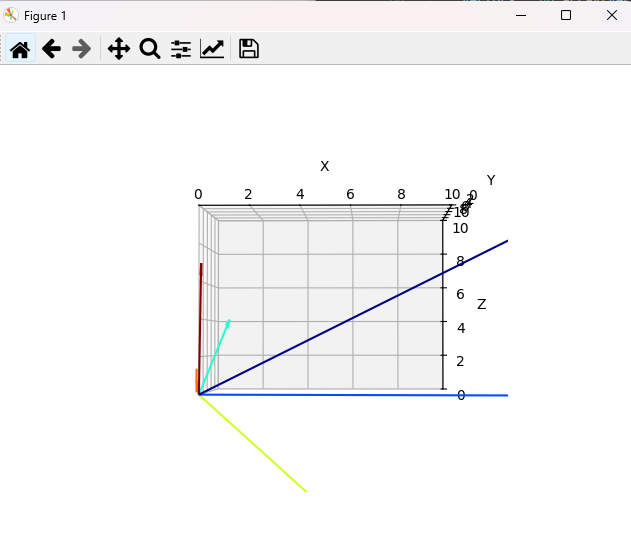Reset the plot to original view (Home)

click(x=20, y=48)
